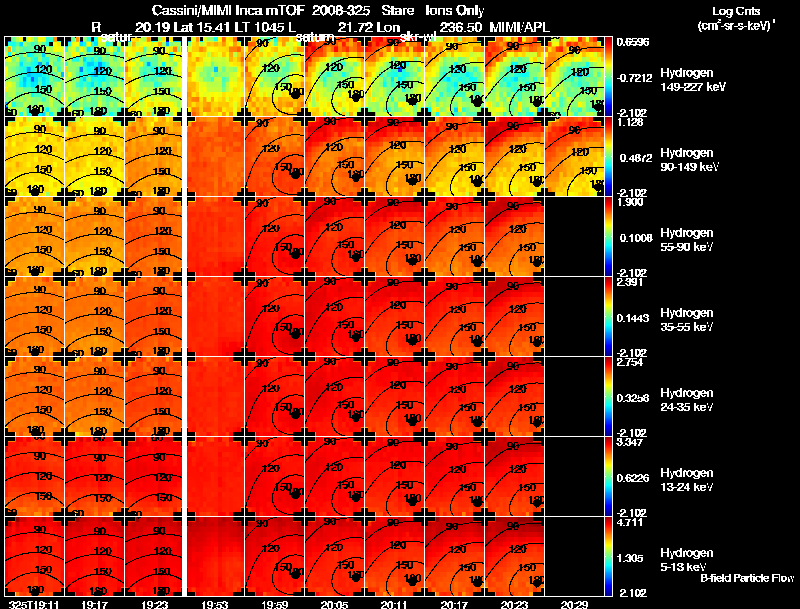The width and height of the screenshot is (800, 609).
Task: Click the B-field Particle Flow caption
Action: pos(747,578)
